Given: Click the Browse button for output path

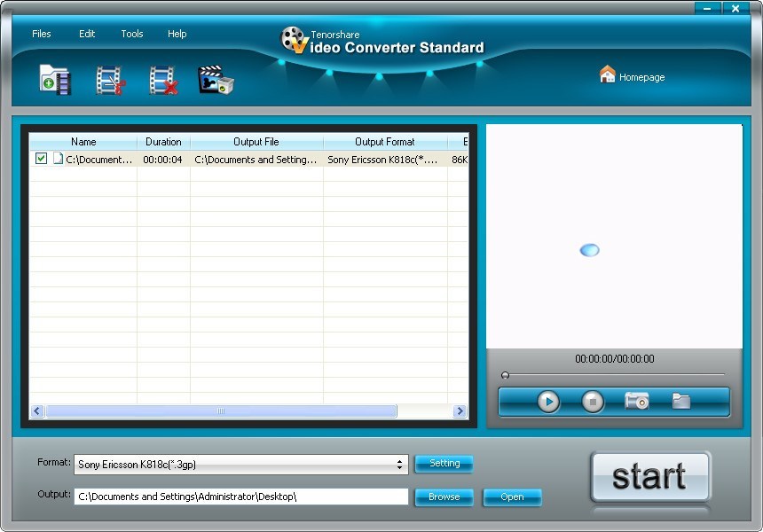Looking at the screenshot, I should 444,497.
